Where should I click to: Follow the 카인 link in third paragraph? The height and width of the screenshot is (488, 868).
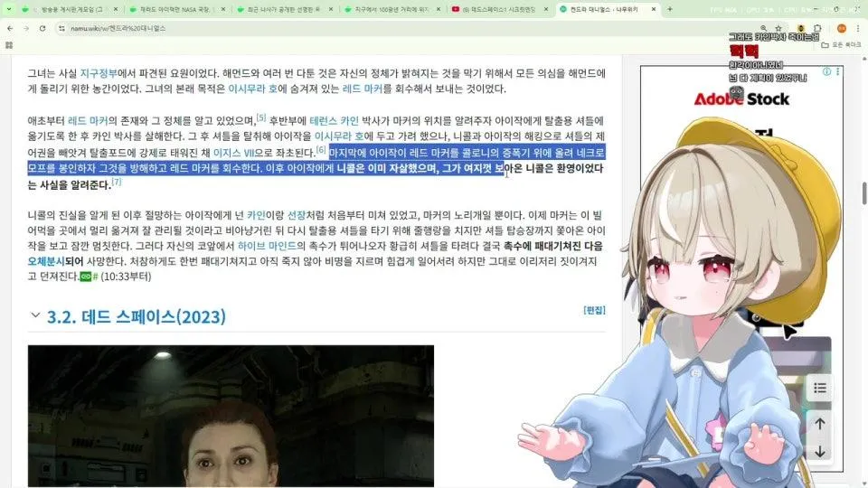(256, 215)
